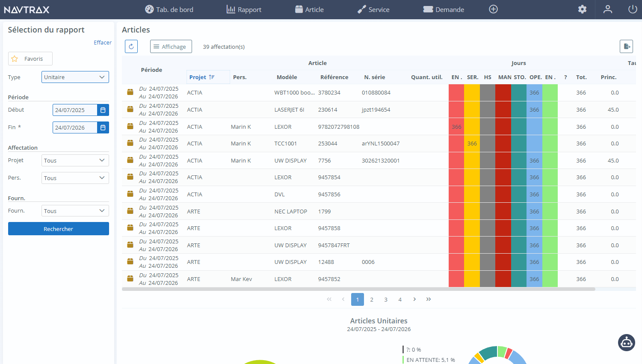Click the horizontal table scrollbar

pyautogui.click(x=358, y=289)
